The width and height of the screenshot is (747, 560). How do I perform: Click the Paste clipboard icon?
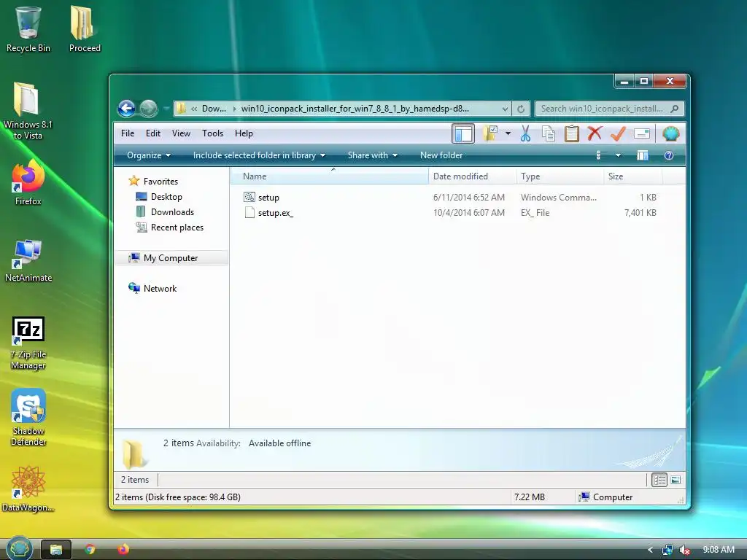tap(571, 134)
